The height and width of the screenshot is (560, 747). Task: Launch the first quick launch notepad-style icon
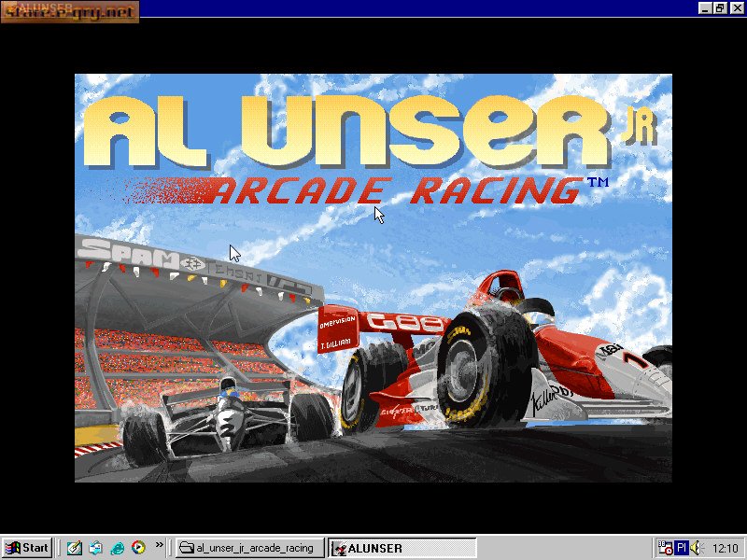[74, 548]
